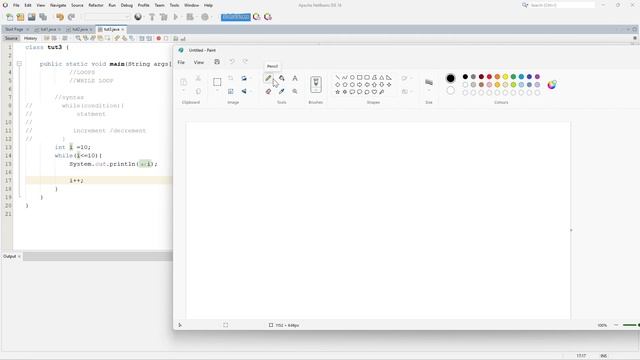The width and height of the screenshot is (640, 360).
Task: Select the Pencil tool in Paint
Action: click(268, 78)
